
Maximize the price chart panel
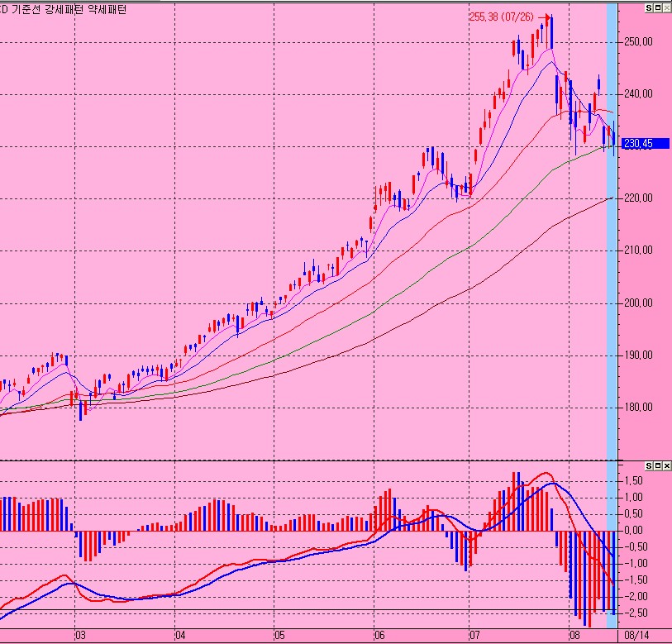[657, 7]
